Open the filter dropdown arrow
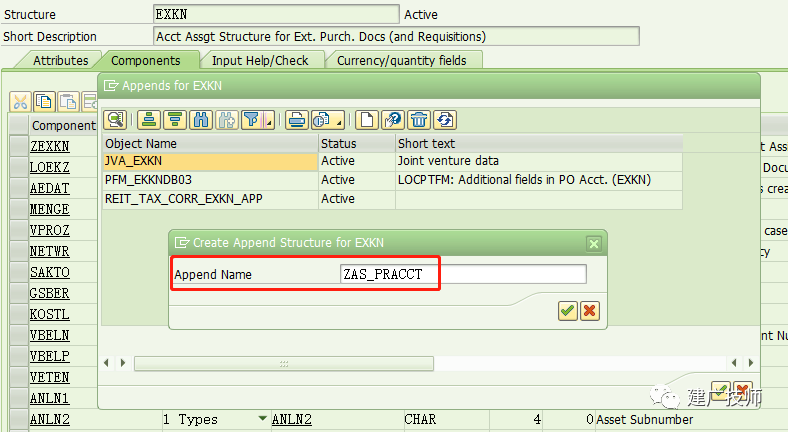The height and width of the screenshot is (432, 788). pyautogui.click(x=269, y=121)
